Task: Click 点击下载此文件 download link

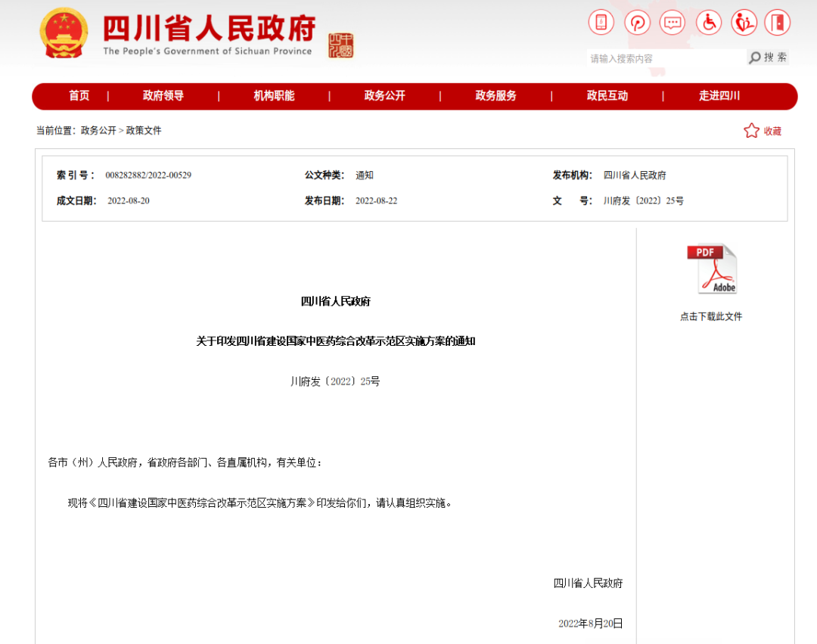Action: pyautogui.click(x=711, y=317)
